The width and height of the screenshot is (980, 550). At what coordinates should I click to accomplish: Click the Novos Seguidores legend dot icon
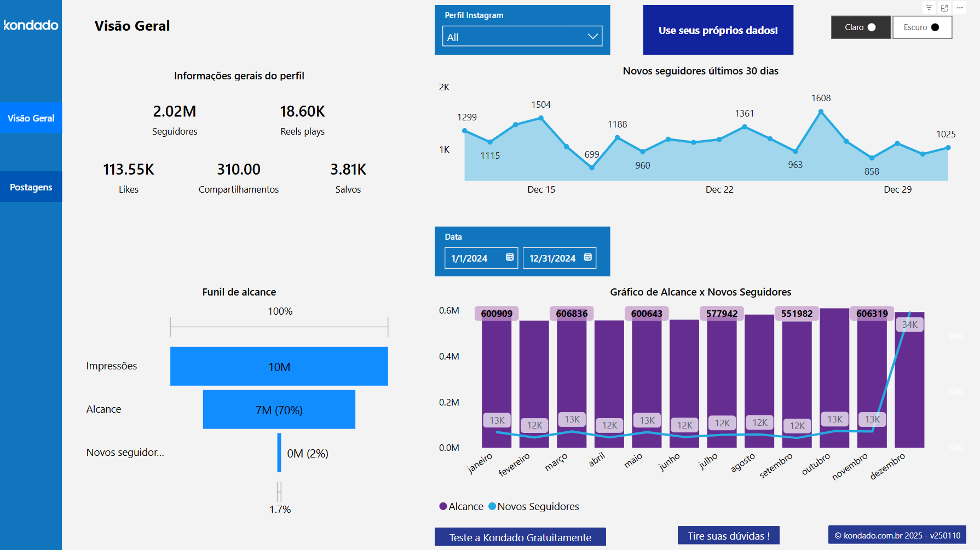click(x=492, y=506)
